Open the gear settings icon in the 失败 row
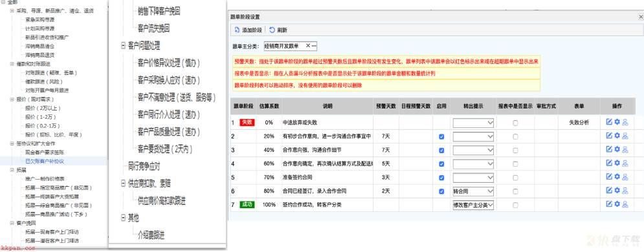 tap(617, 122)
